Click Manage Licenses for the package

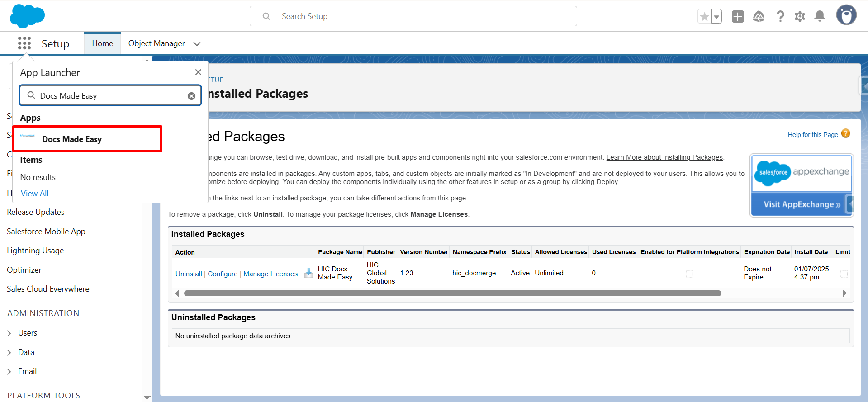pyautogui.click(x=270, y=274)
